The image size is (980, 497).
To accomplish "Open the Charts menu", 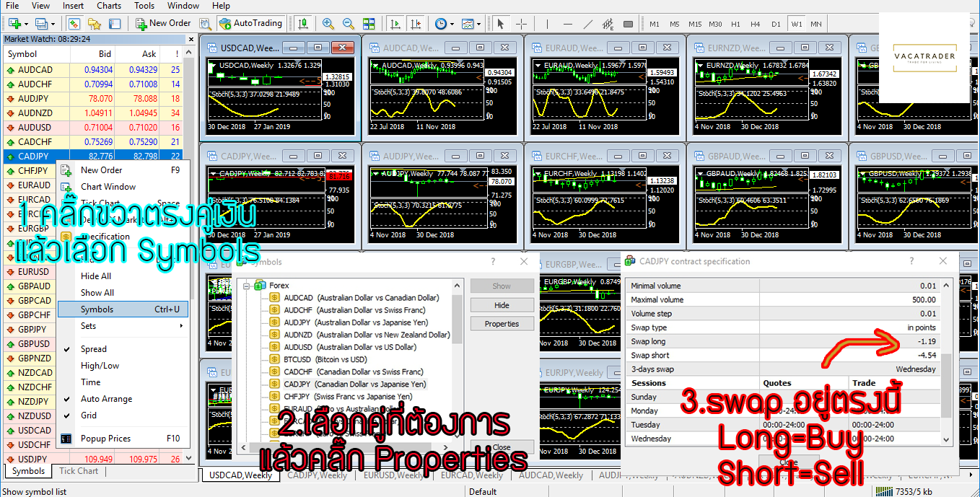I will pyautogui.click(x=109, y=6).
